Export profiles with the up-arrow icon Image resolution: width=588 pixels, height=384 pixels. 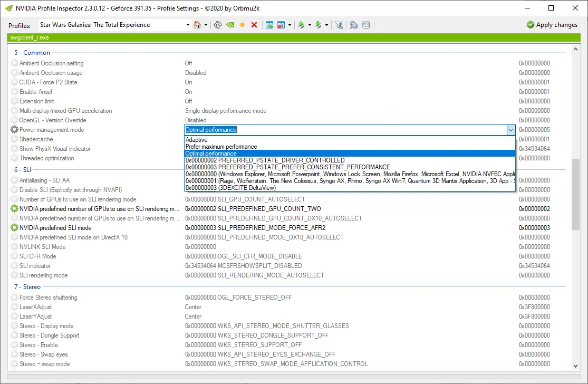pos(301,25)
